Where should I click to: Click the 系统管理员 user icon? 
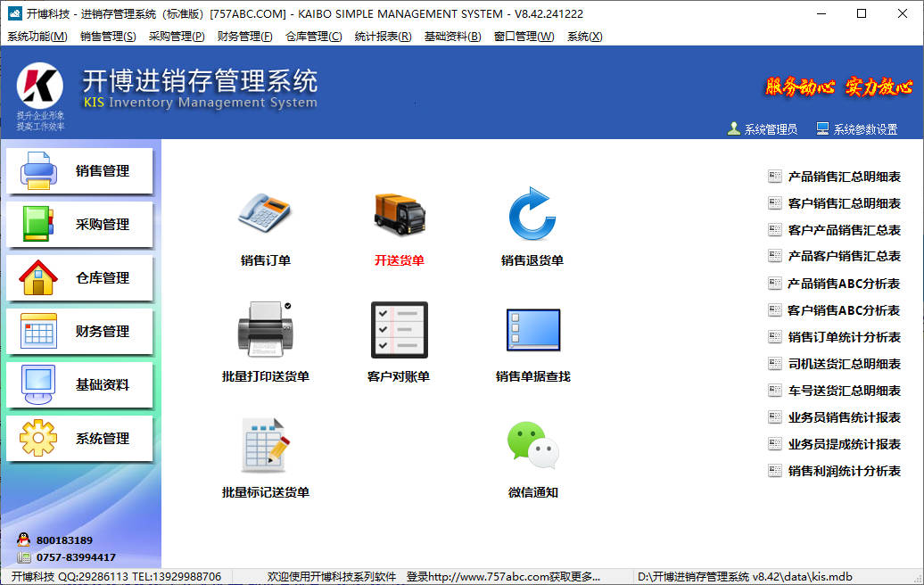point(734,128)
